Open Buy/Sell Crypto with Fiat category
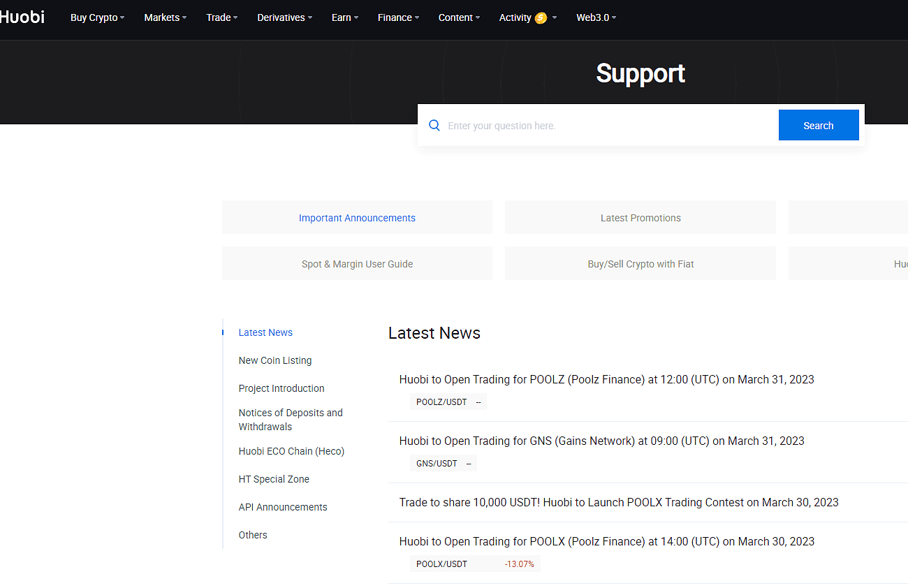The height and width of the screenshot is (588, 908). coord(640,263)
